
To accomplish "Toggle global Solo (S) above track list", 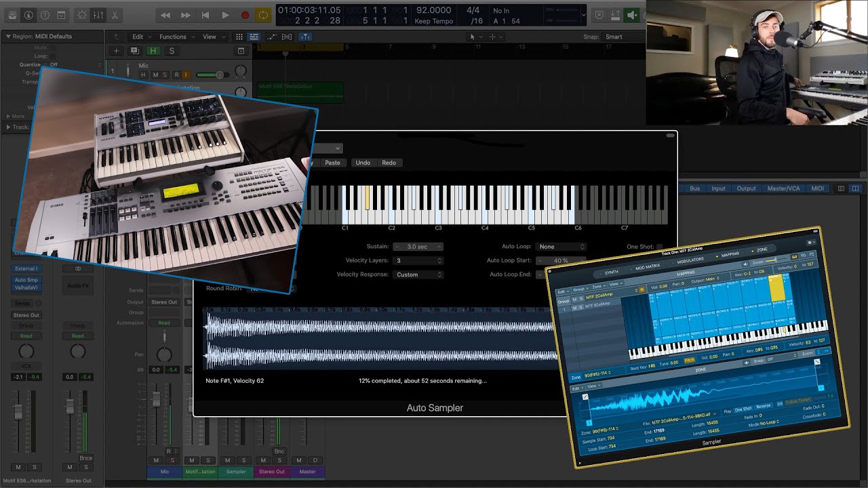I will (x=172, y=51).
